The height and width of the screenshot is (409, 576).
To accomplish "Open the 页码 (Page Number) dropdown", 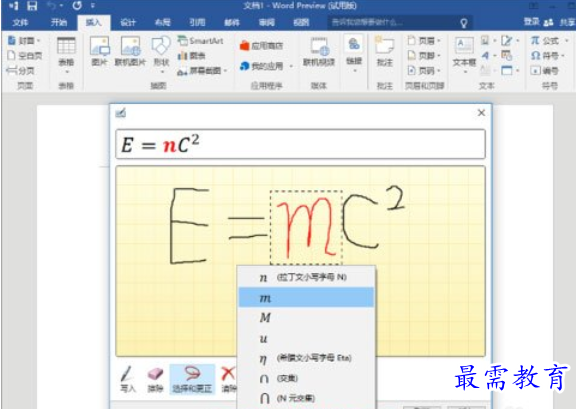I will point(424,70).
